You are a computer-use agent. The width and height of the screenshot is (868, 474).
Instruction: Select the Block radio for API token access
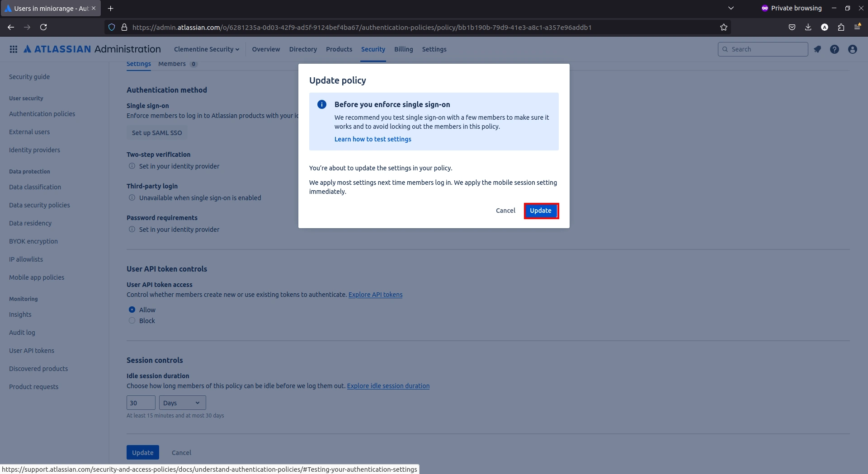tap(132, 320)
